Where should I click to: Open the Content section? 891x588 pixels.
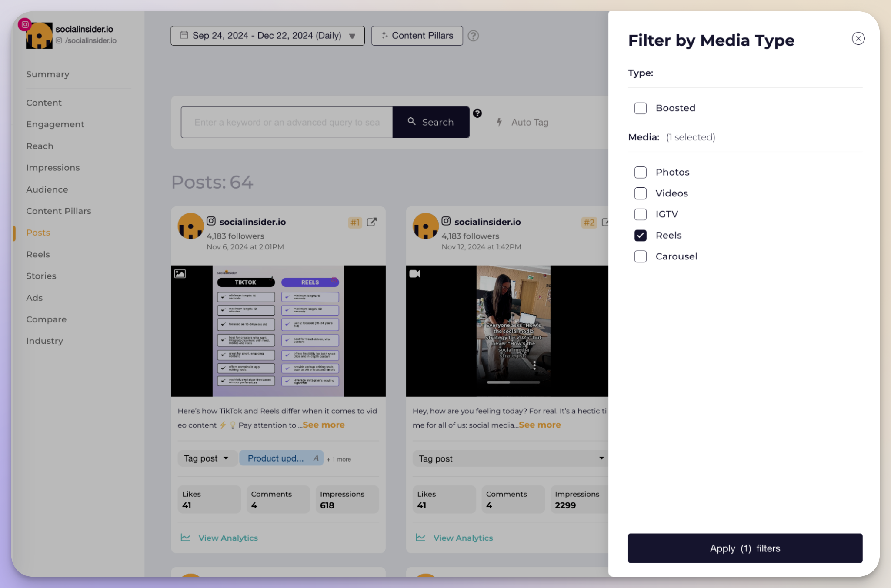[x=44, y=103]
